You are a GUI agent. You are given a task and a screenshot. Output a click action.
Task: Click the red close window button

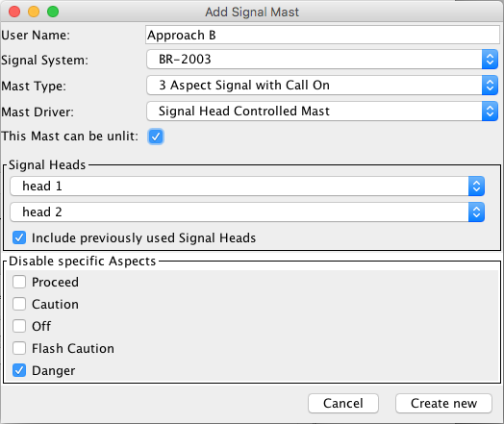click(x=14, y=12)
